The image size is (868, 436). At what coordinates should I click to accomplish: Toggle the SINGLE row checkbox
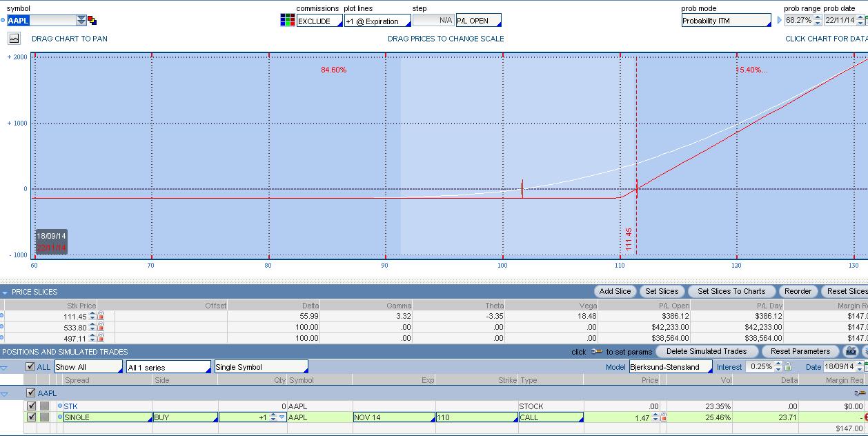30,417
